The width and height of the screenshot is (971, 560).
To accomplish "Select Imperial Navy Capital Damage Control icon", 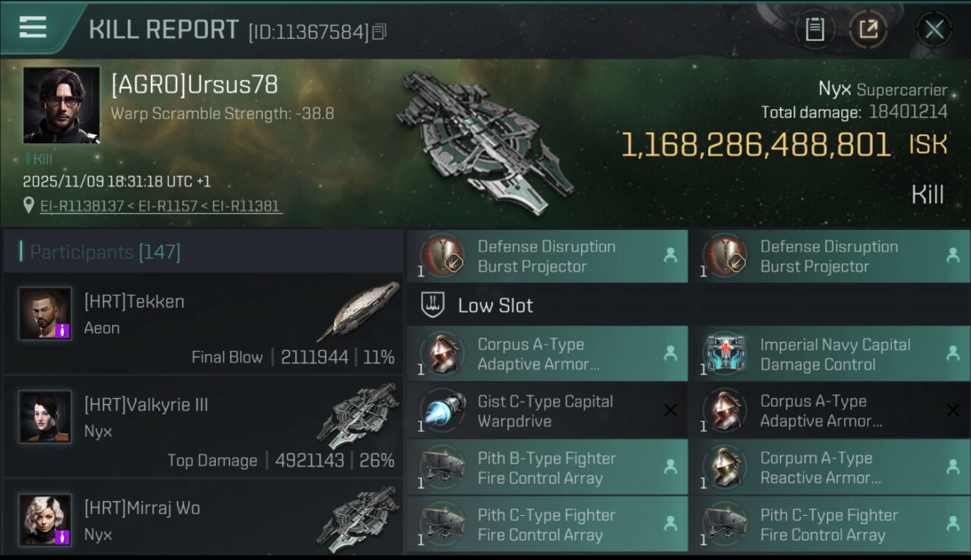I will [725, 354].
